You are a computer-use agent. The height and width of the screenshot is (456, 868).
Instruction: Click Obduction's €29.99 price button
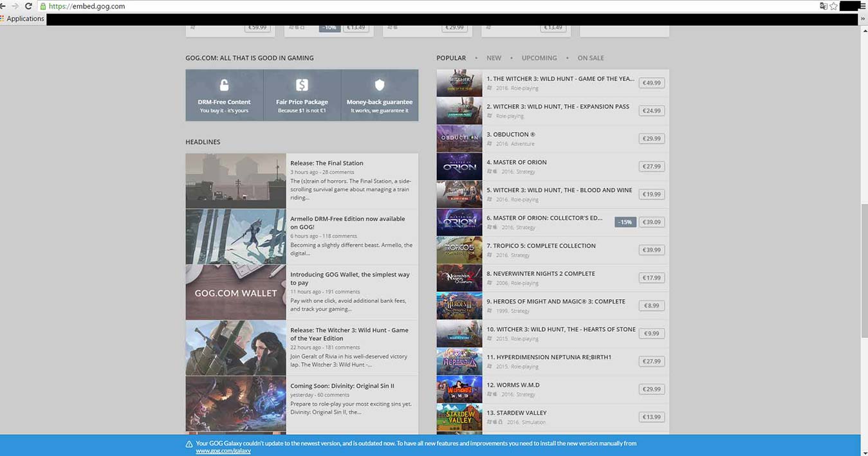(x=651, y=138)
